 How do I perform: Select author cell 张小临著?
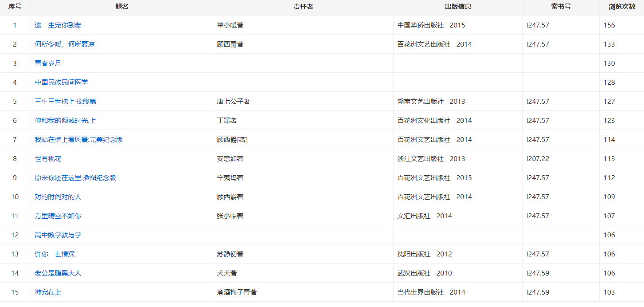tap(230, 216)
